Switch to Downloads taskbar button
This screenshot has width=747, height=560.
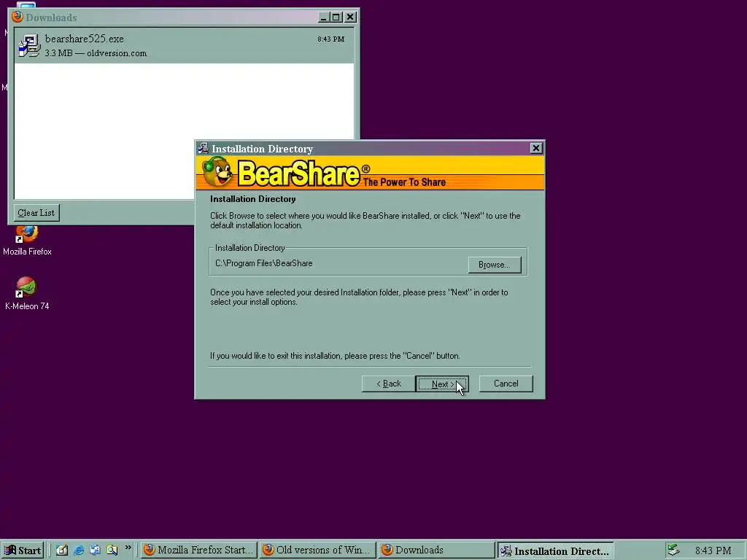click(x=436, y=550)
